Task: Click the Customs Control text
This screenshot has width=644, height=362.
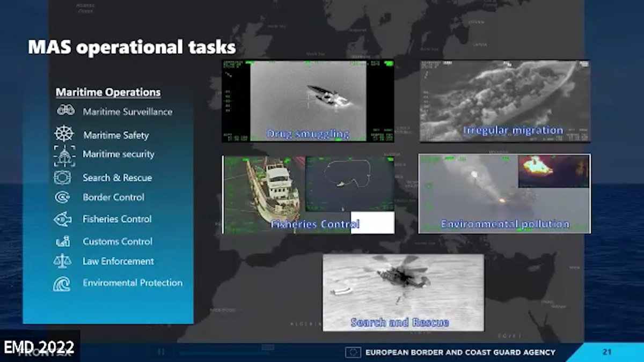Action: [118, 241]
